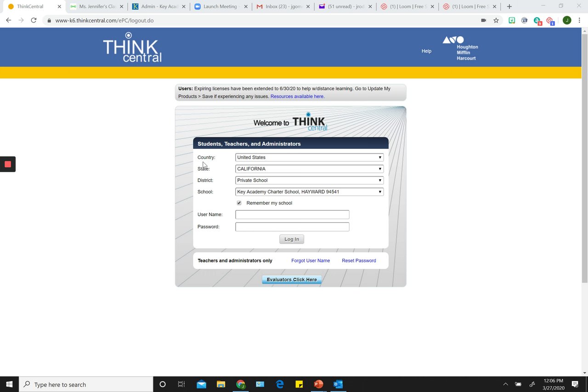Viewport: 588px width, 392px height.
Task: Click the Password input field
Action: coord(292,227)
